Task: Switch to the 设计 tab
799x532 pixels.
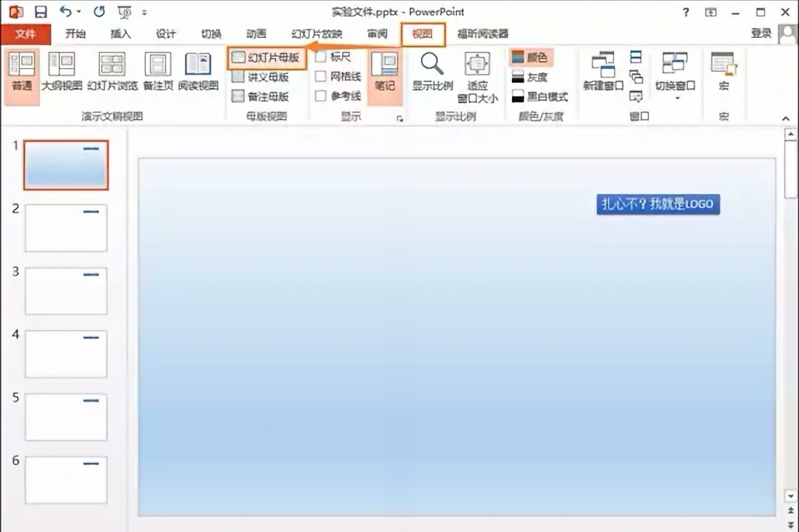Action: pos(166,33)
